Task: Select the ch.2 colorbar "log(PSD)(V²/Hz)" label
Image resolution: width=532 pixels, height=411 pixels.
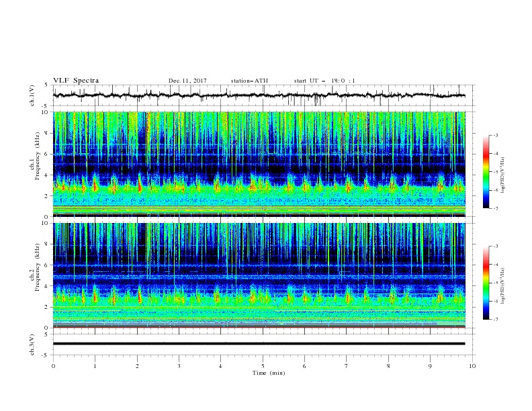Action: [503, 286]
